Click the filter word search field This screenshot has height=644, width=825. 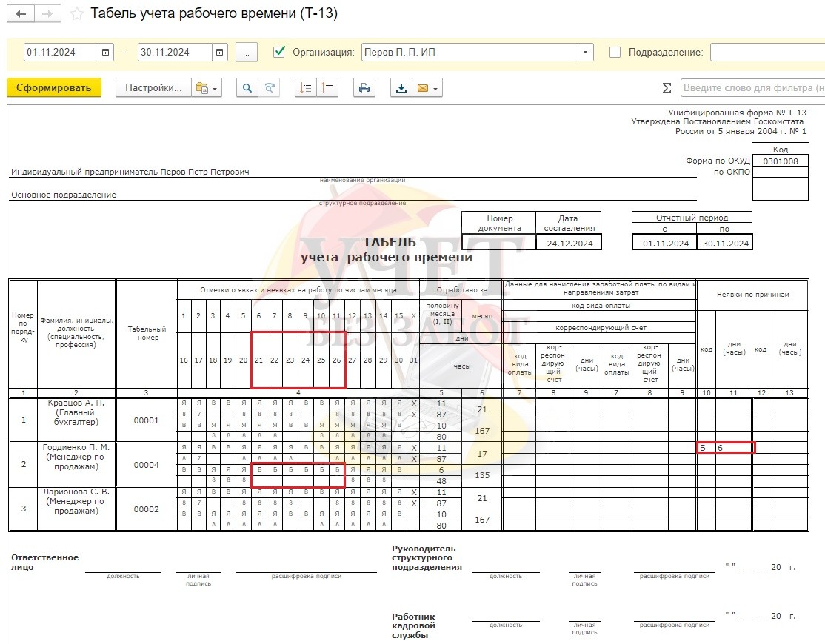pos(752,88)
